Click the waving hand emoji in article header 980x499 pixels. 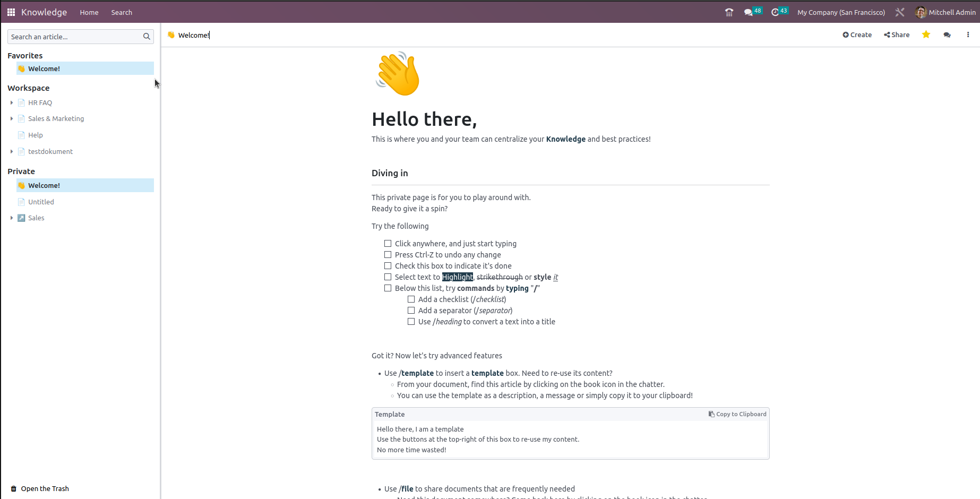pos(171,35)
